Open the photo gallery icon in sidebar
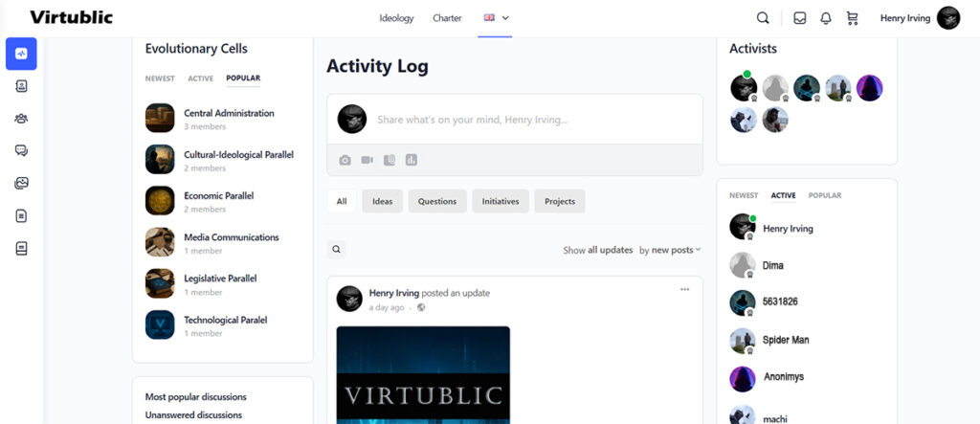Viewport: 980px width, 424px height. pos(21,184)
